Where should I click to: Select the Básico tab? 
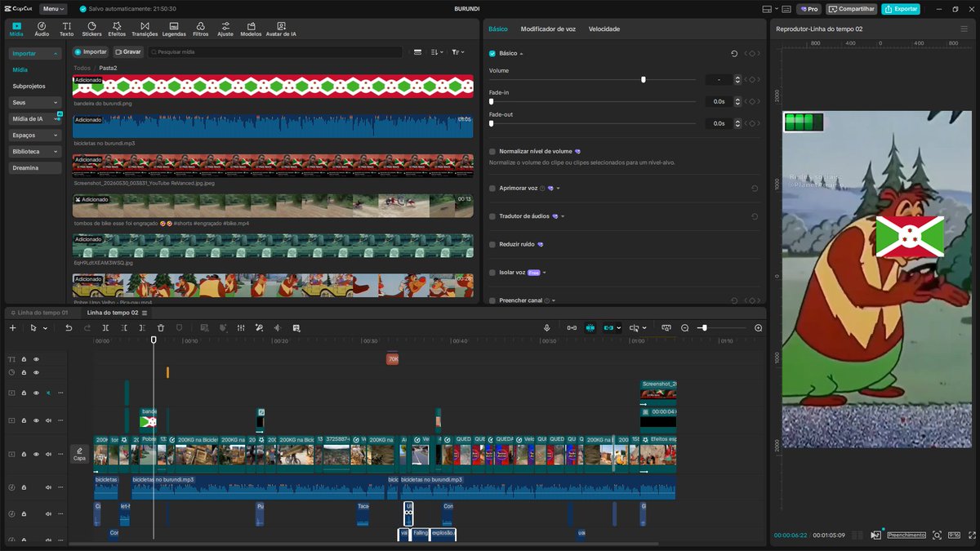(x=498, y=29)
